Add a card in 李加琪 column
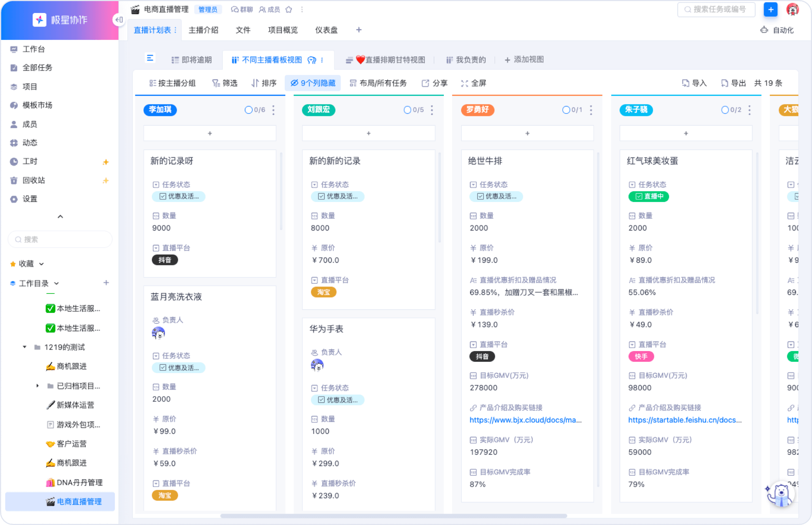812x525 pixels. pos(210,134)
